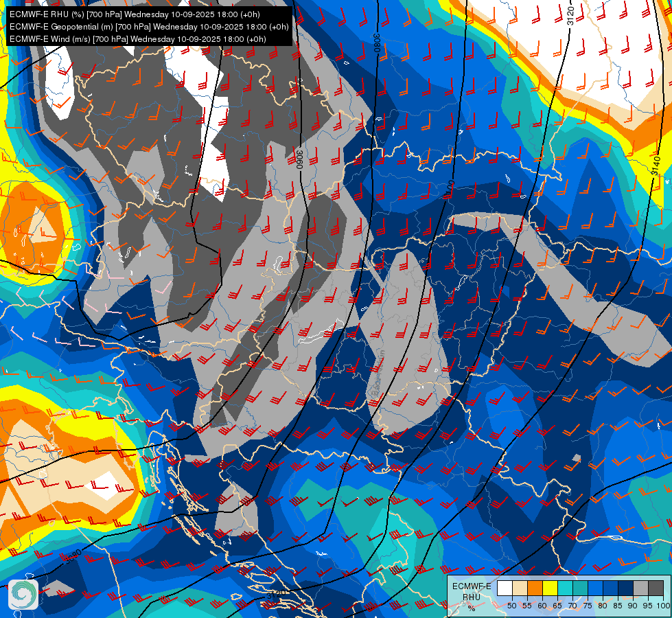Click the ECMWF-E Wind header line
Image resolution: width=672 pixels, height=618 pixels.
click(x=137, y=39)
